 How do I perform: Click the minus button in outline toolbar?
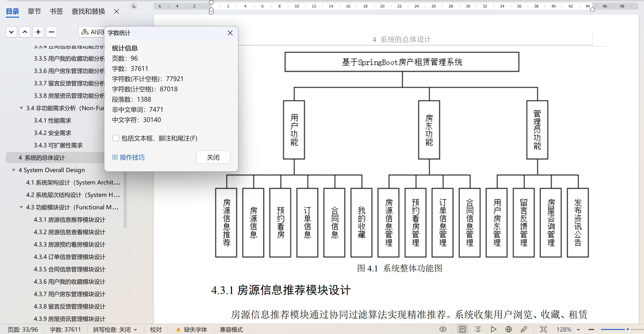52,32
